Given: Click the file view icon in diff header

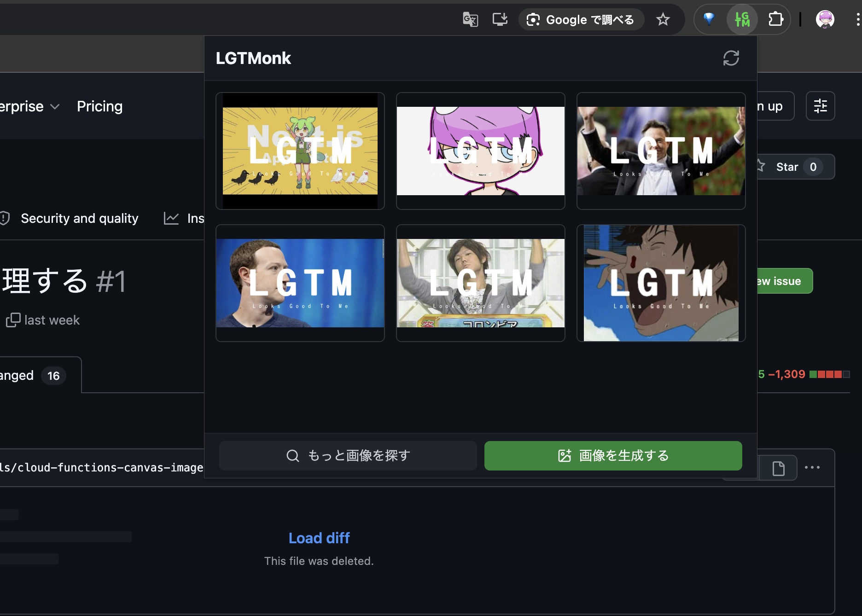Looking at the screenshot, I should click(778, 468).
